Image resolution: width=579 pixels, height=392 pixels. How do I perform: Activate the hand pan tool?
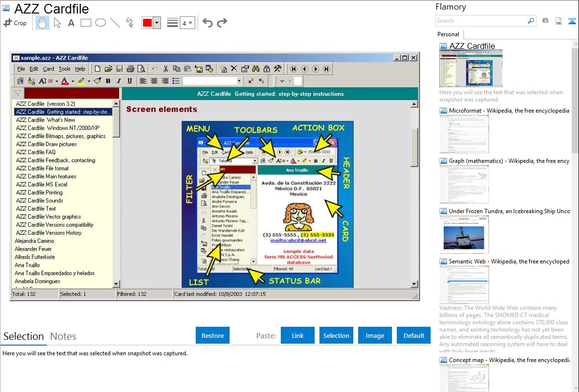click(43, 23)
